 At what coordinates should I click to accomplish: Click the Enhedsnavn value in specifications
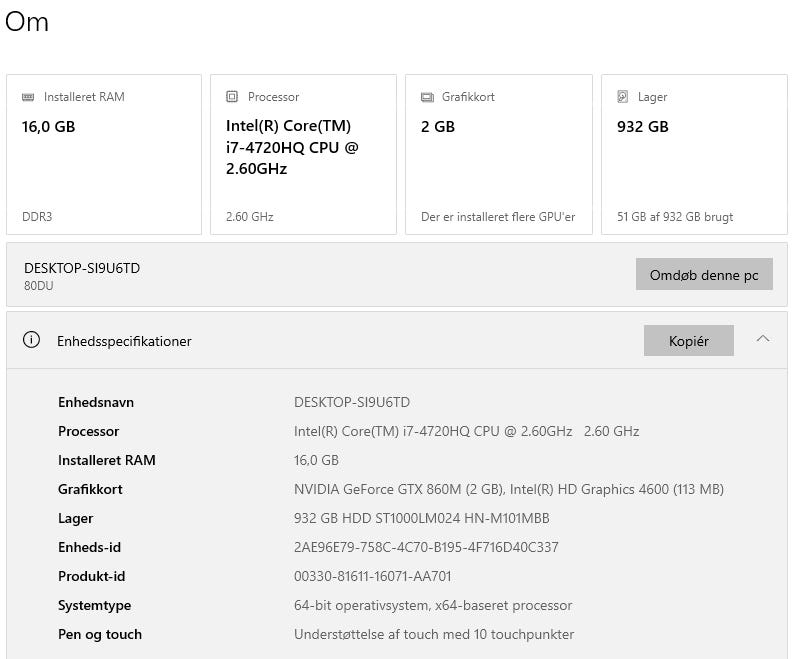click(x=352, y=402)
